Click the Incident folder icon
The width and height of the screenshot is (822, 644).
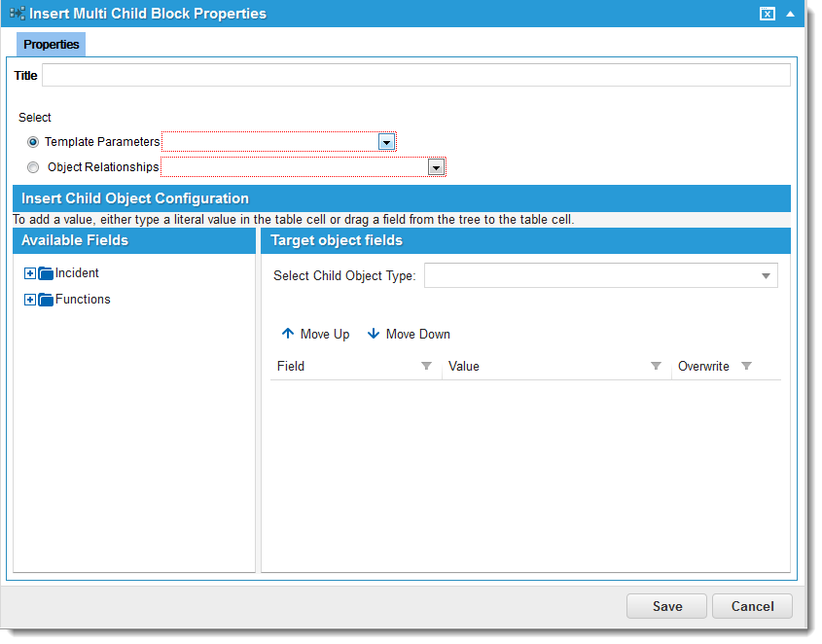(46, 272)
